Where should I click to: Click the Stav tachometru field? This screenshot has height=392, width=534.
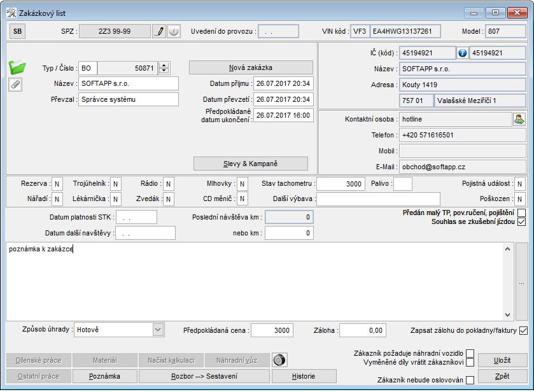[341, 184]
